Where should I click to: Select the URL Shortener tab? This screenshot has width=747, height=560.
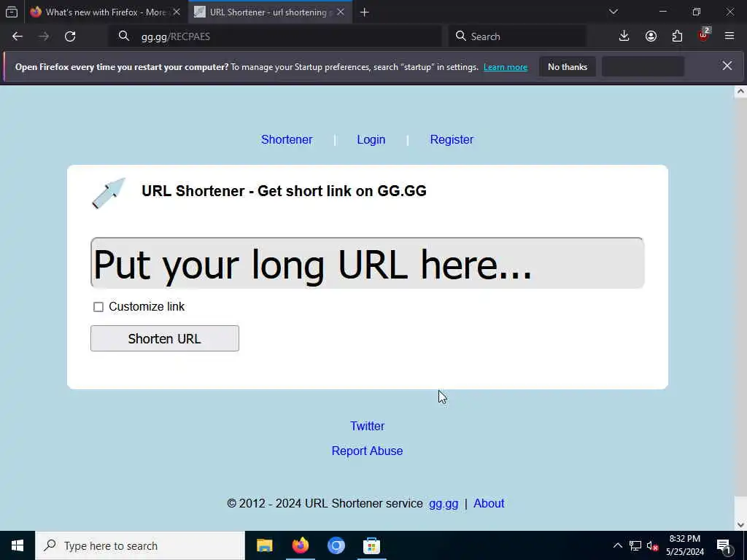pos(270,12)
